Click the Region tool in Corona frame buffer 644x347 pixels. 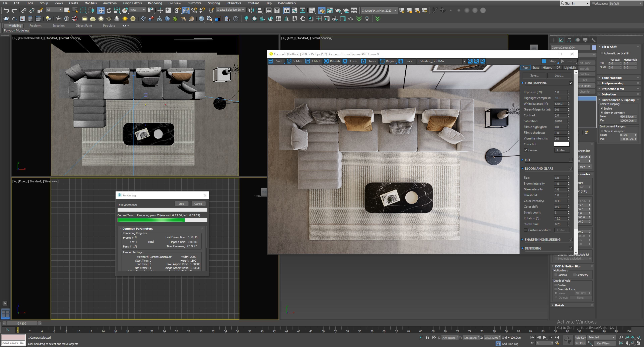(x=388, y=61)
